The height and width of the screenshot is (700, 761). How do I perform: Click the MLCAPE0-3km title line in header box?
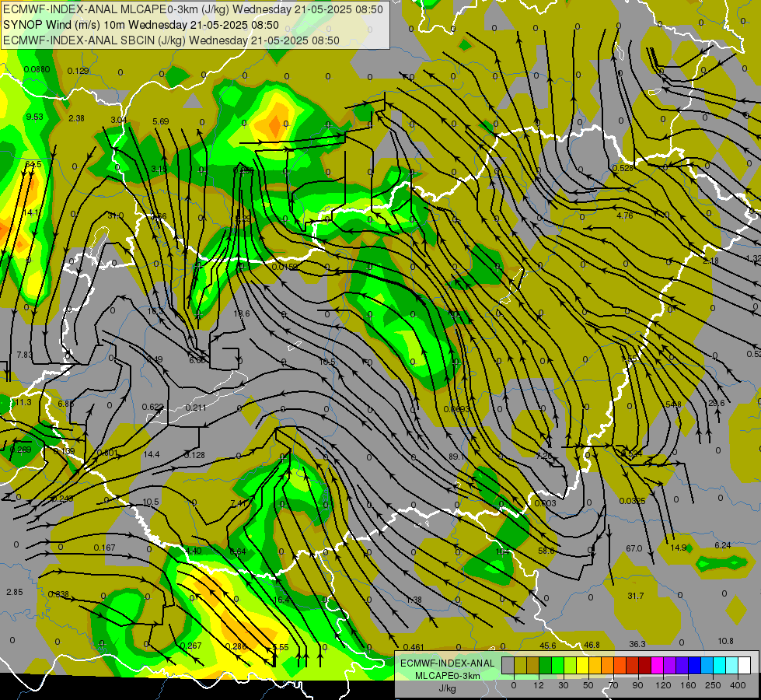(x=193, y=9)
